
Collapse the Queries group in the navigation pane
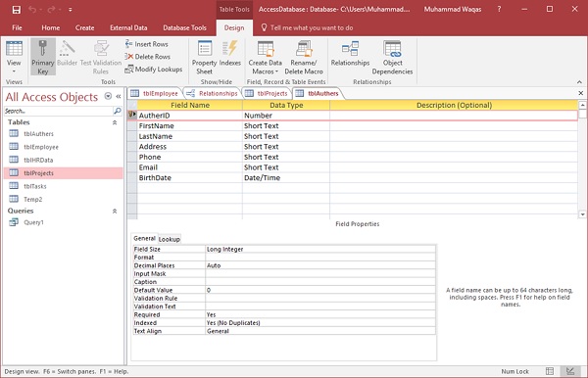point(115,211)
